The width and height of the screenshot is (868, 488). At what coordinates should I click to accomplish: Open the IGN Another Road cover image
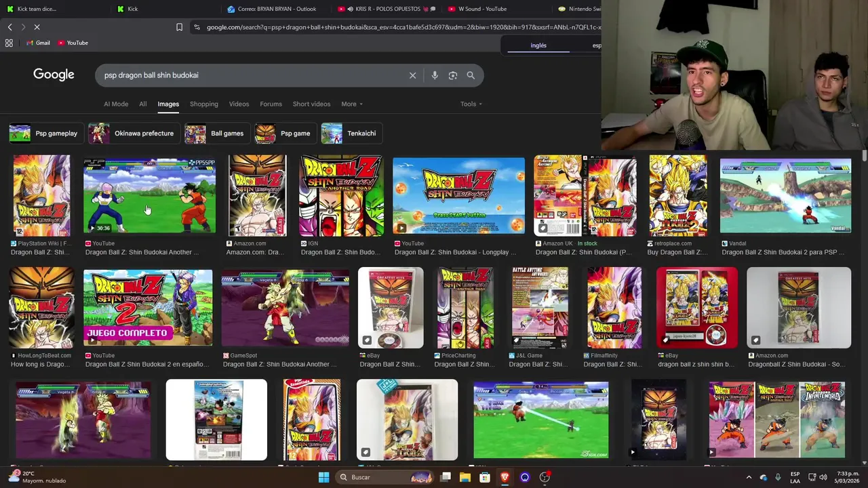click(x=341, y=195)
